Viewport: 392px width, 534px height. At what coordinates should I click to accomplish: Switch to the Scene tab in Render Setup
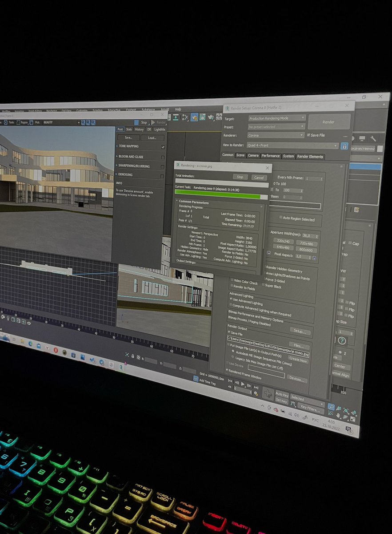pos(240,156)
